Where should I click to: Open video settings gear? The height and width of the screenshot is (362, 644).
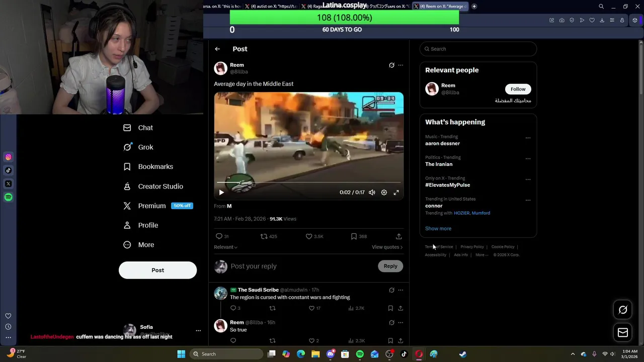pyautogui.click(x=384, y=192)
